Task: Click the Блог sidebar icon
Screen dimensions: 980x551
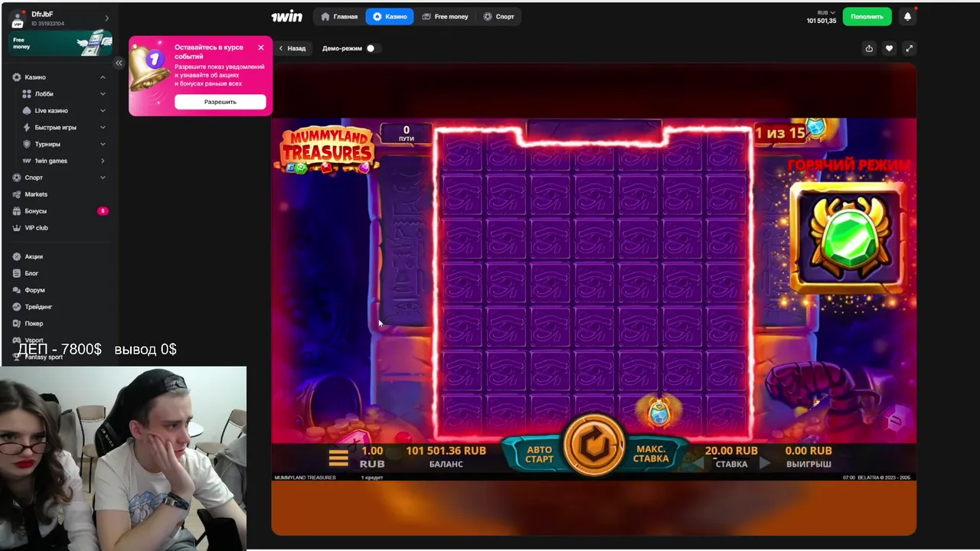Action: [17, 273]
